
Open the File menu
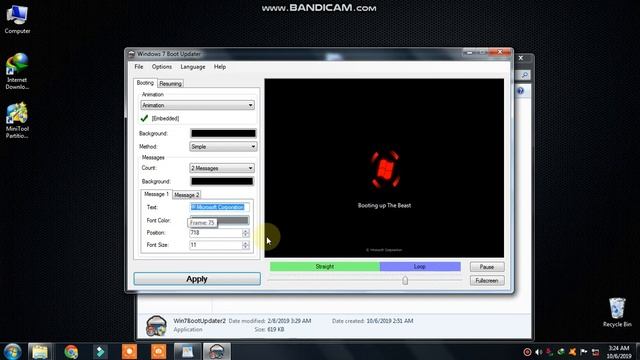139,67
